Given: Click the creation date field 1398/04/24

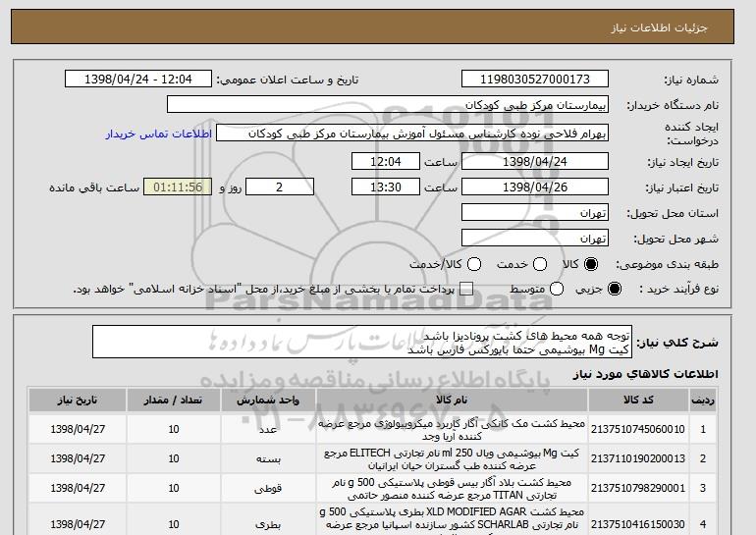Looking at the screenshot, I should pyautogui.click(x=535, y=161).
